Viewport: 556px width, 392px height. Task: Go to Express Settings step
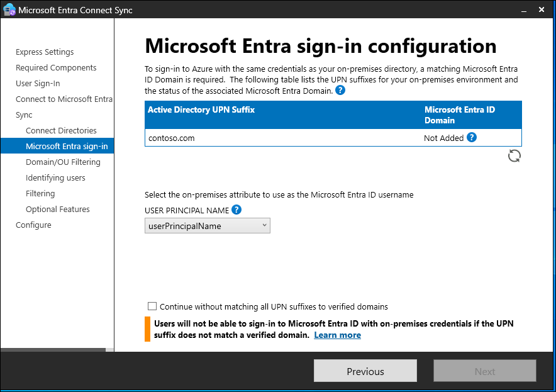[45, 52]
